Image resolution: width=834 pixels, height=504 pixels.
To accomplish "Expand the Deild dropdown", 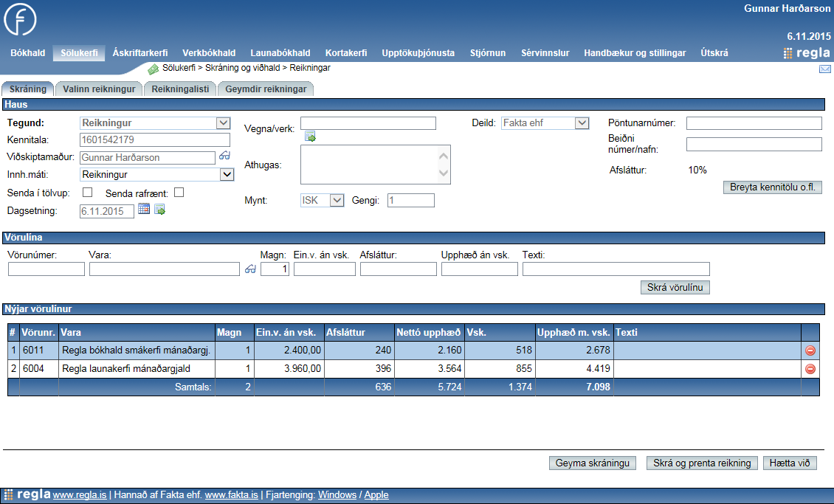I will (x=582, y=123).
